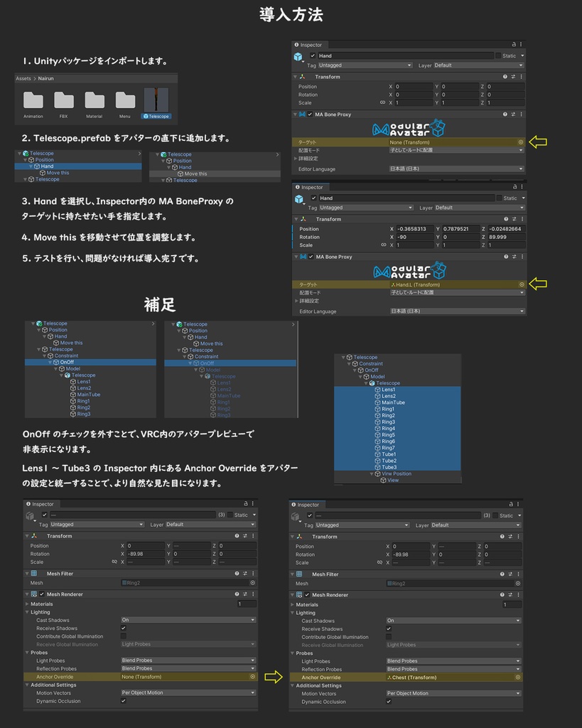The image size is (582, 728).
Task: Open object picker beside None (Transform) target
Action: [x=520, y=142]
